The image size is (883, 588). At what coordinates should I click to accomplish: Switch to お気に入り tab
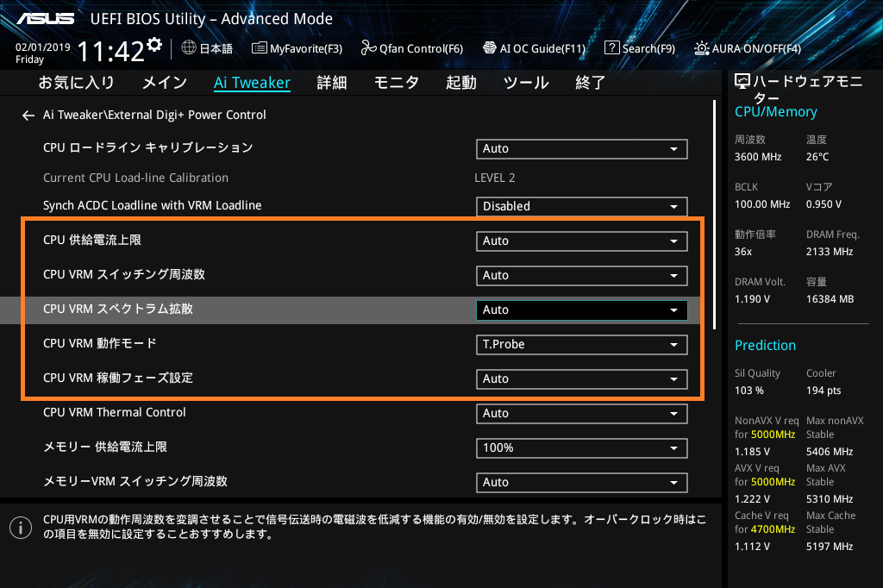[76, 83]
